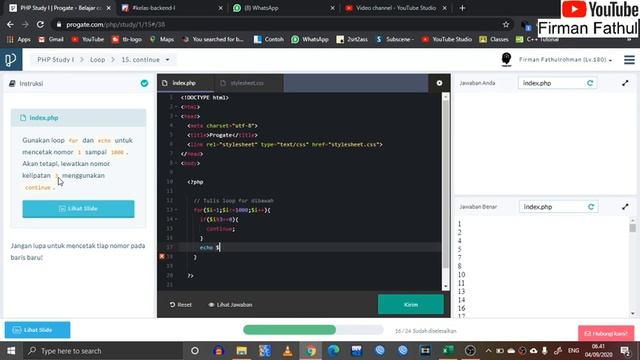Collapse the fold arrow at line 2

tap(176, 107)
